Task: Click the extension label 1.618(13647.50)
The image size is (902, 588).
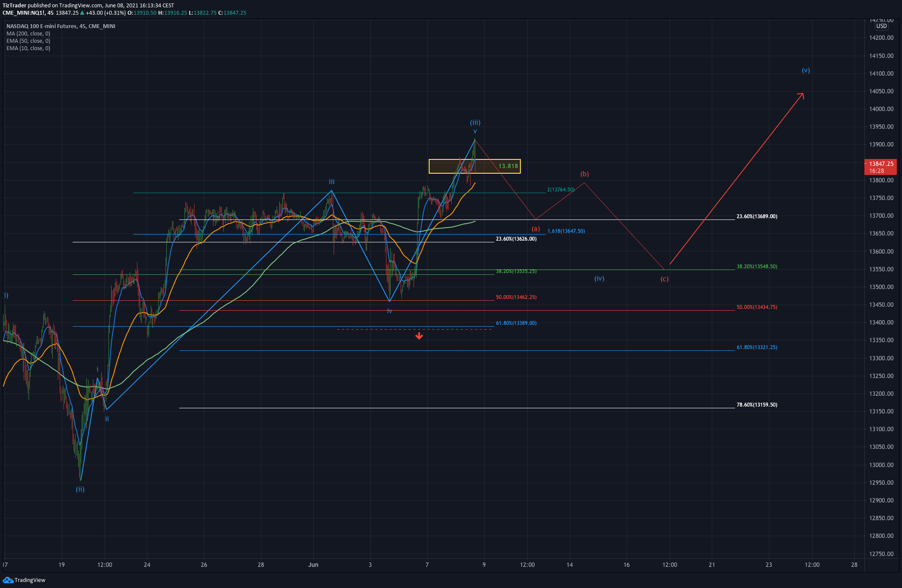Action: point(566,231)
